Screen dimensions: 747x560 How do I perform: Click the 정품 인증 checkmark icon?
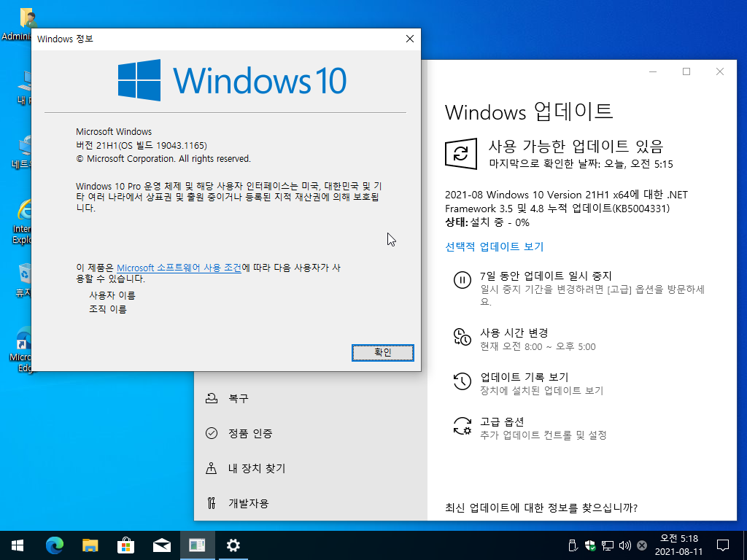point(211,433)
